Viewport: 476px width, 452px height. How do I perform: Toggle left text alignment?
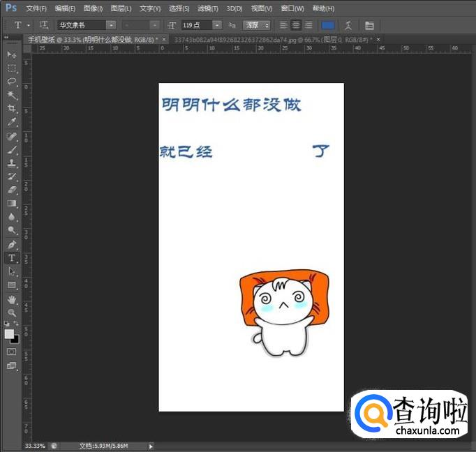pyautogui.click(x=284, y=25)
